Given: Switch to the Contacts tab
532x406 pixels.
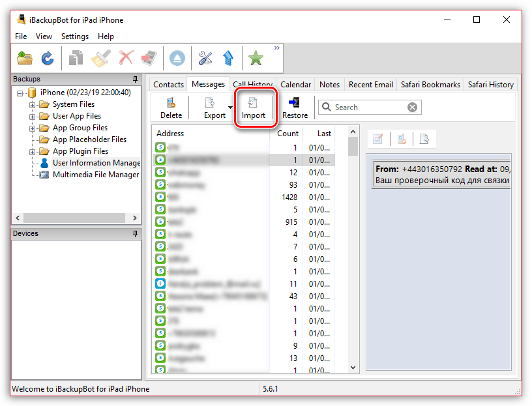Looking at the screenshot, I should [168, 85].
